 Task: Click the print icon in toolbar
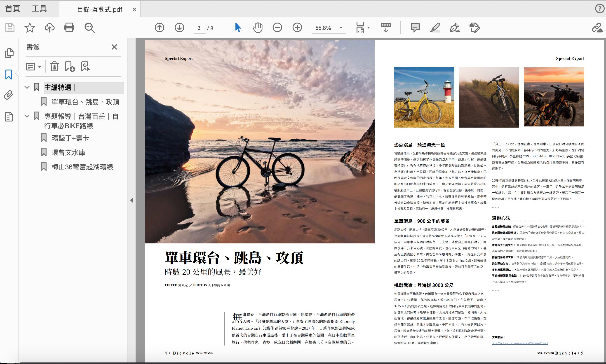[x=69, y=28]
